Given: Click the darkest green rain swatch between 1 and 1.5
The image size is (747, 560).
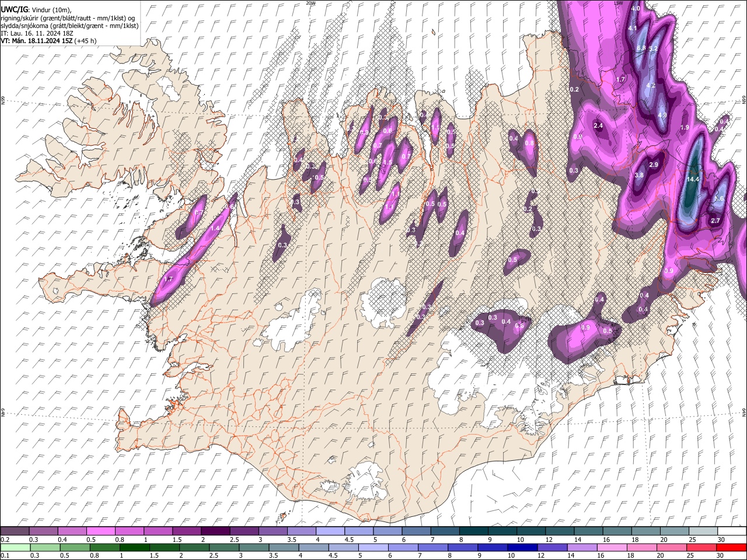Looking at the screenshot, I should [x=134, y=547].
